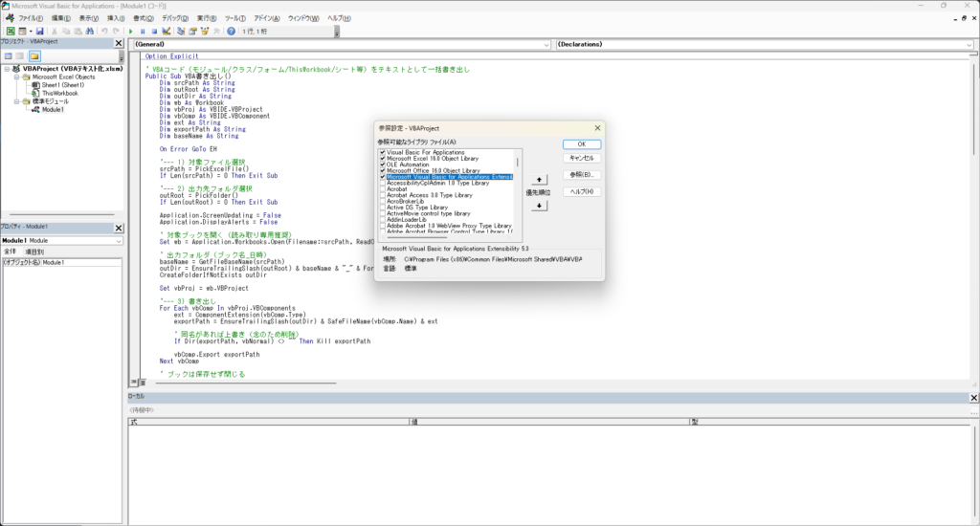Click the Save floppy disk icon
Image resolution: width=980 pixels, height=526 pixels.
point(41,31)
